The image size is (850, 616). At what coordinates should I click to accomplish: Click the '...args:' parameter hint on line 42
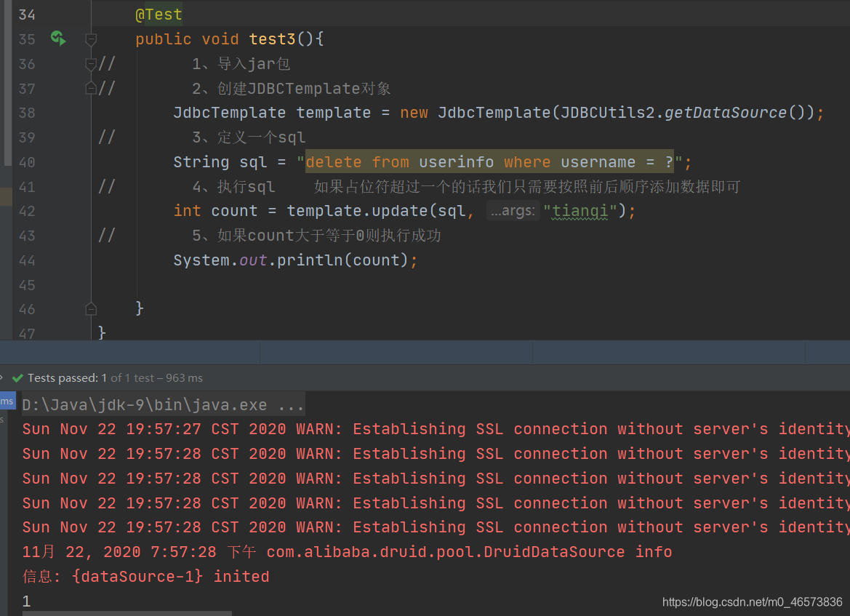click(x=513, y=210)
